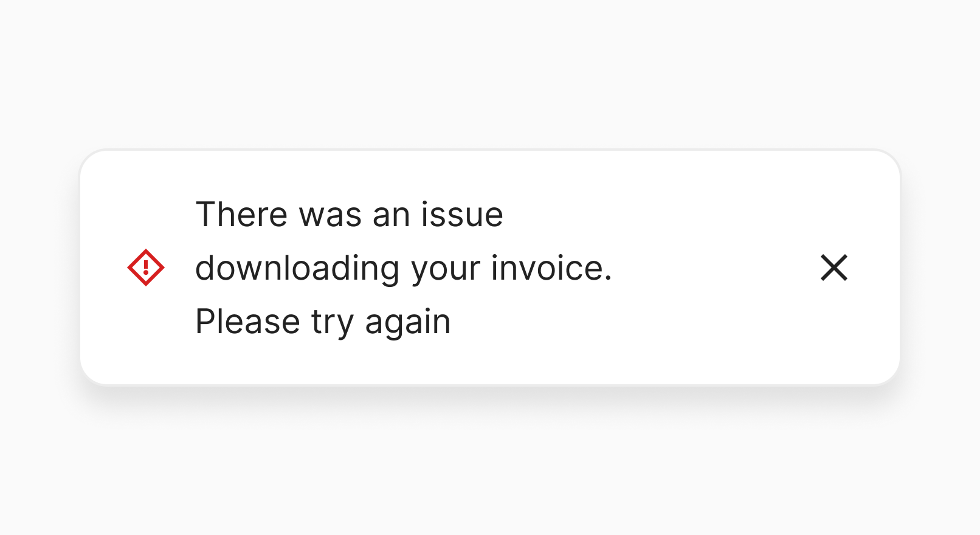Click the word "your" in the message
This screenshot has width=980, height=535.
445,268
